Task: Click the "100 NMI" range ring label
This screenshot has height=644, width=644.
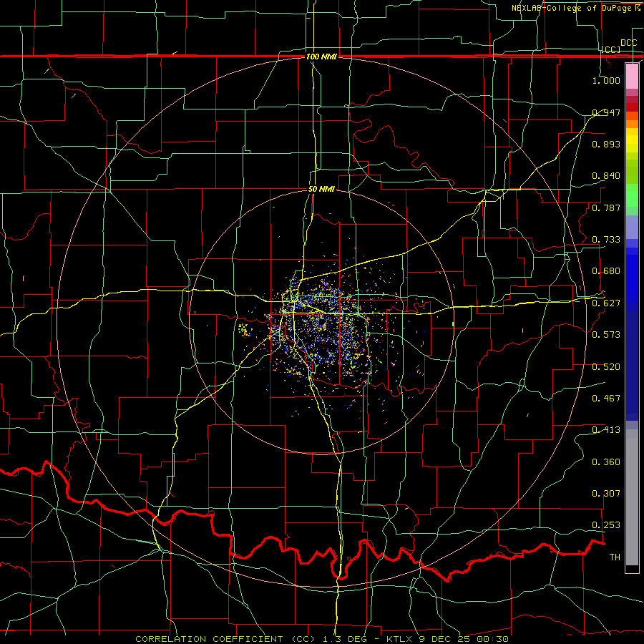Action: click(321, 57)
